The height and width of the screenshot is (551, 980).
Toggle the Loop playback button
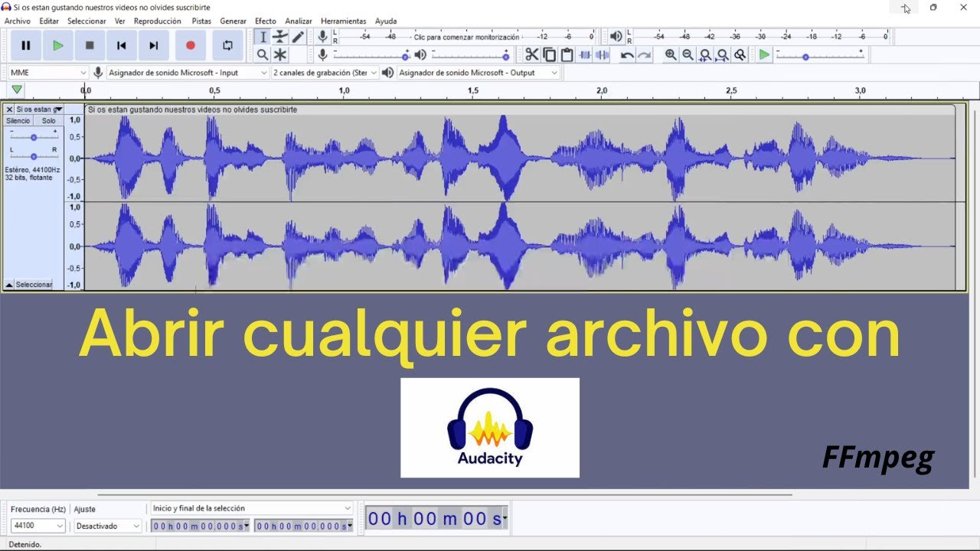tap(227, 45)
